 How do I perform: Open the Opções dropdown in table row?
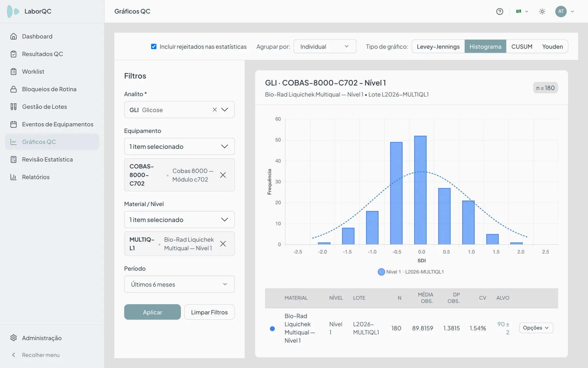pos(536,328)
